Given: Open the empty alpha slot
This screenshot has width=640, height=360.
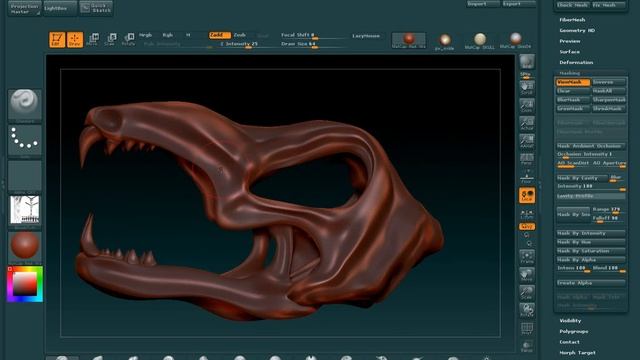Looking at the screenshot, I should click(x=24, y=177).
